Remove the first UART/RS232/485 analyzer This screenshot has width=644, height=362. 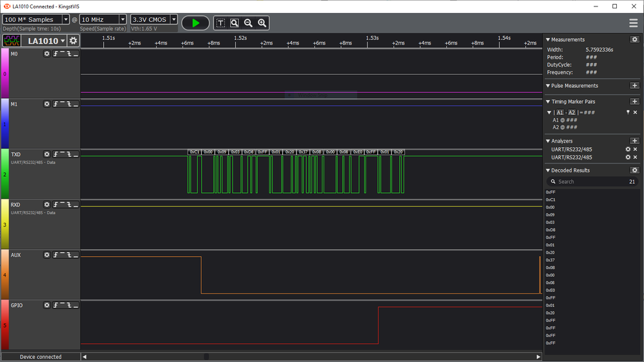pyautogui.click(x=636, y=150)
